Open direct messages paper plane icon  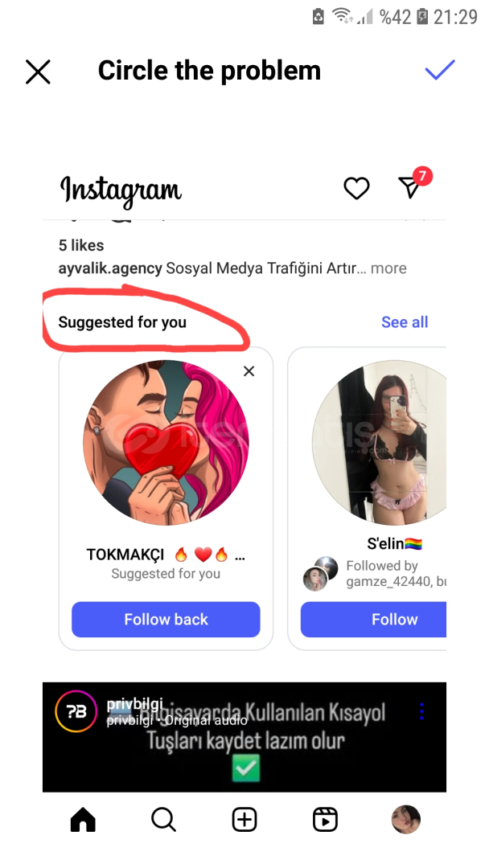(x=410, y=187)
